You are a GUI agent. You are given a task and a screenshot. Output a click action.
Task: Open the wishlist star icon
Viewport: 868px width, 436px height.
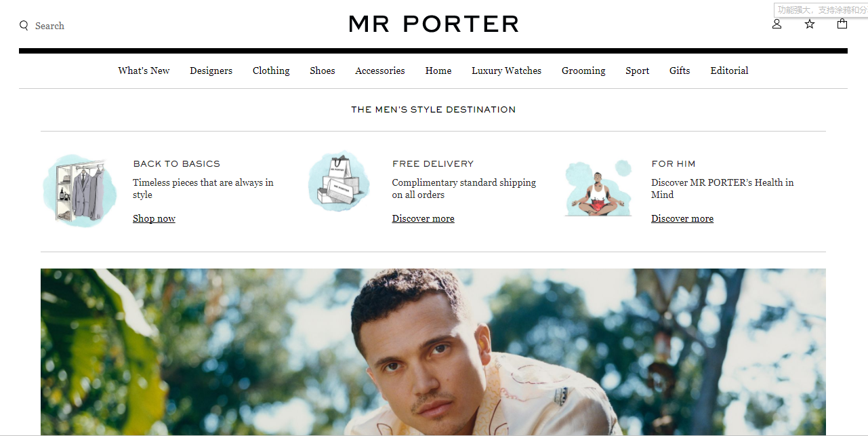coord(810,24)
